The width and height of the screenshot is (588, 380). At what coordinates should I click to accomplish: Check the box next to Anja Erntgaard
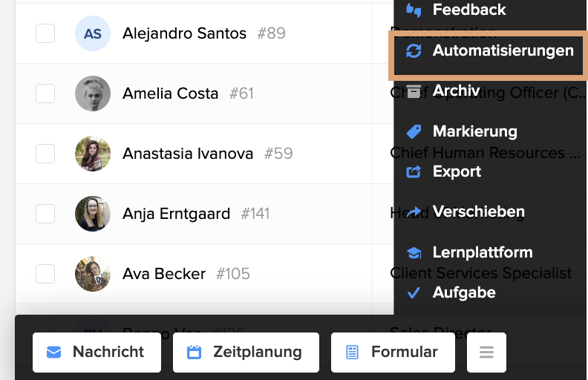(45, 214)
